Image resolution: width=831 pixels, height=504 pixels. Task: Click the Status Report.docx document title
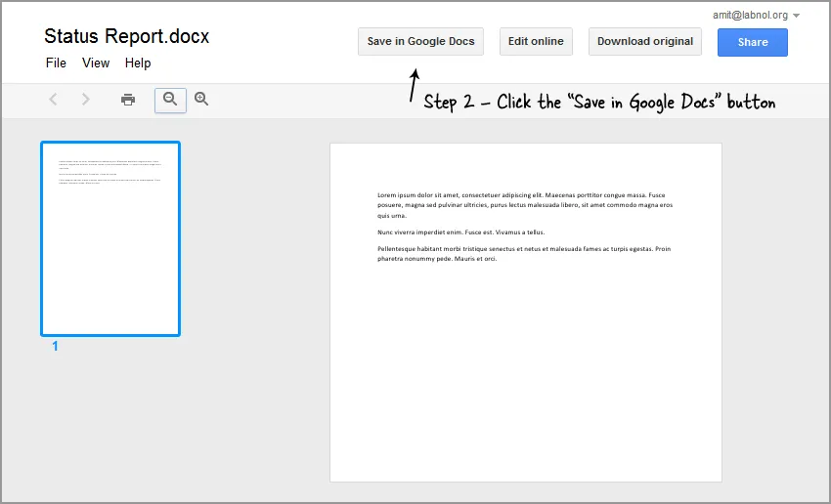click(126, 37)
